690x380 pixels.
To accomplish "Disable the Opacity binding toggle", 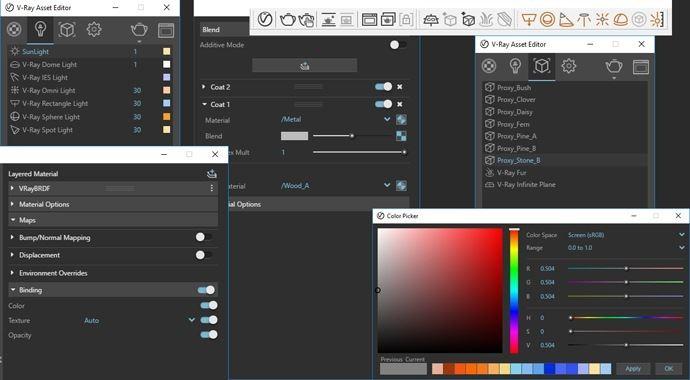I will point(209,335).
